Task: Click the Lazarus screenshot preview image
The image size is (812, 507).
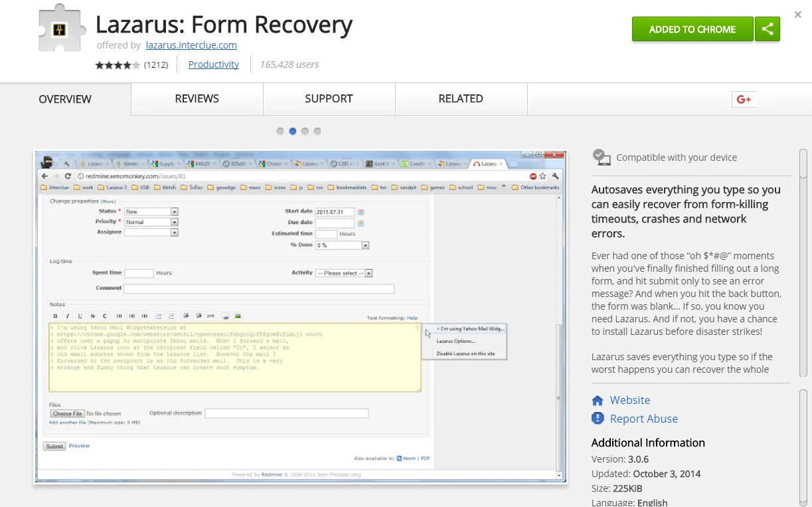Action: click(300, 316)
